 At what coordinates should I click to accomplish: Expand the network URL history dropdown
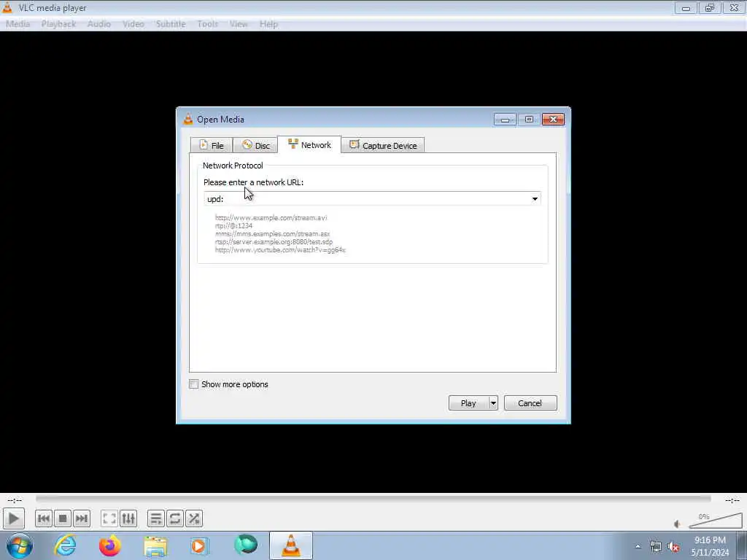click(535, 199)
